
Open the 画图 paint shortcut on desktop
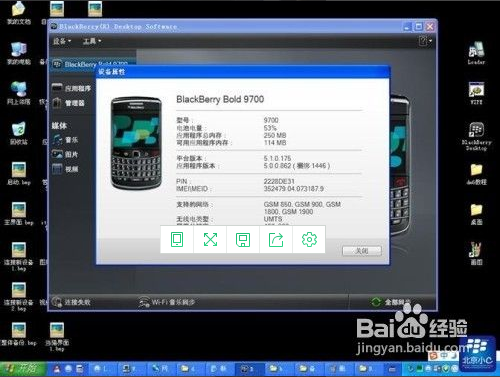click(476, 253)
